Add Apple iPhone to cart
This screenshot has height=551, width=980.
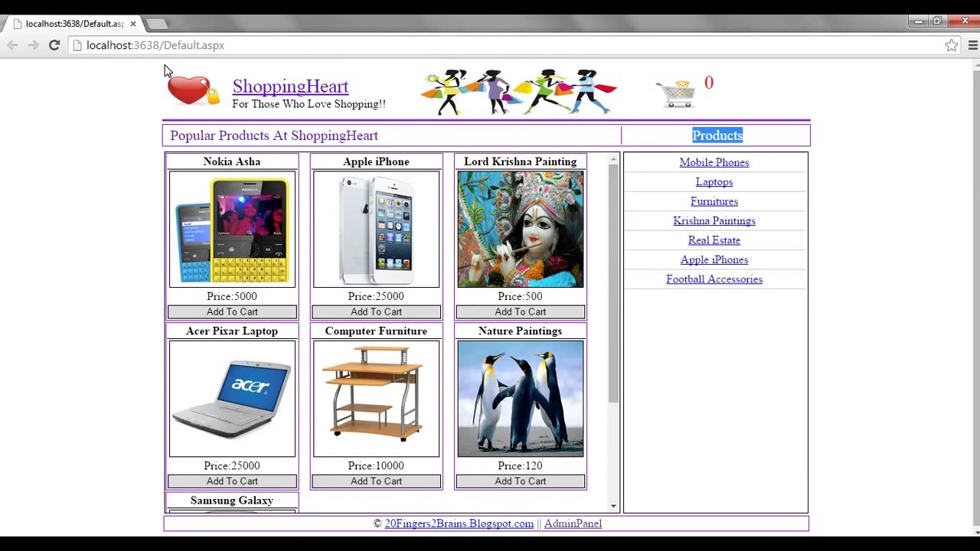(376, 311)
